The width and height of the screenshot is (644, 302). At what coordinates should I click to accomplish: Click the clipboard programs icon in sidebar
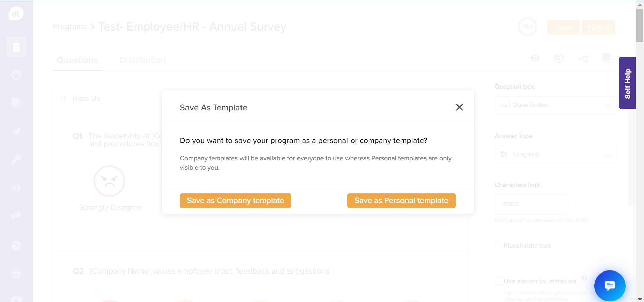point(16,47)
